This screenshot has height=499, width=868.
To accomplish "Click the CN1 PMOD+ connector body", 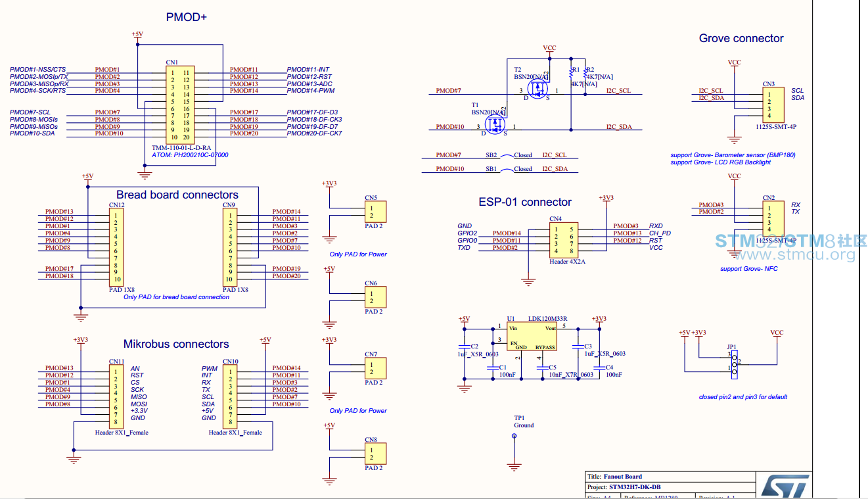I will (x=179, y=105).
